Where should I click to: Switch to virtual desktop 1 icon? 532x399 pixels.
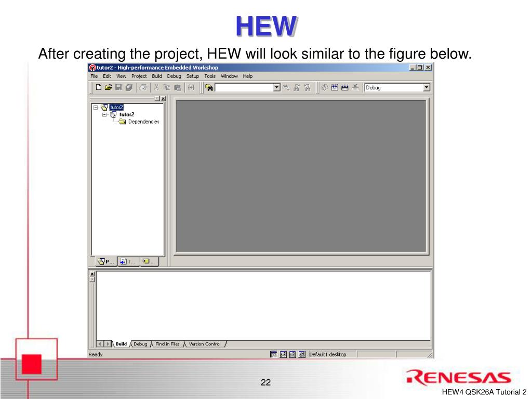pos(273,354)
